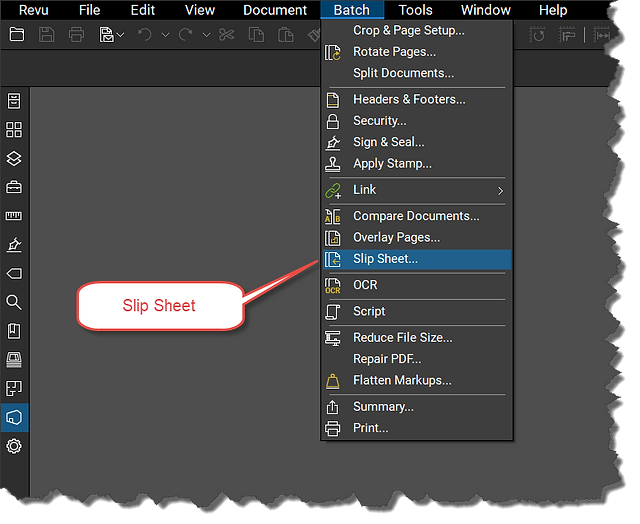The image size is (640, 524).
Task: Click the Paste clipboard icon
Action: pyautogui.click(x=286, y=35)
